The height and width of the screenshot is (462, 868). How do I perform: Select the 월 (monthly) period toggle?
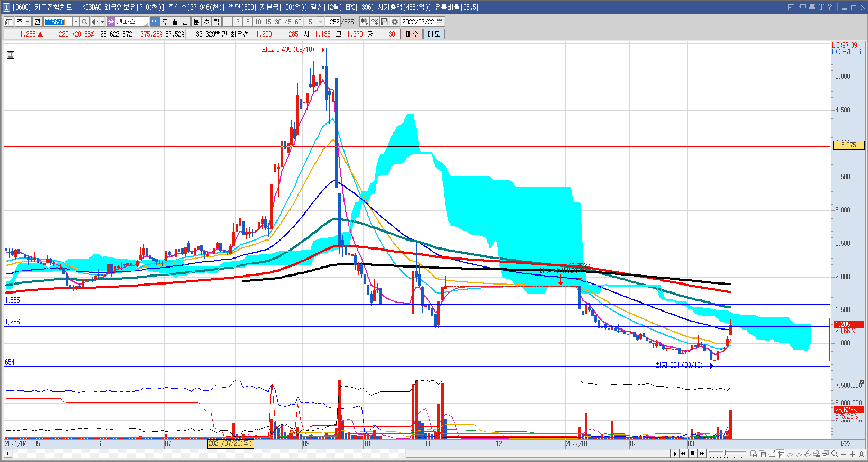[175, 22]
